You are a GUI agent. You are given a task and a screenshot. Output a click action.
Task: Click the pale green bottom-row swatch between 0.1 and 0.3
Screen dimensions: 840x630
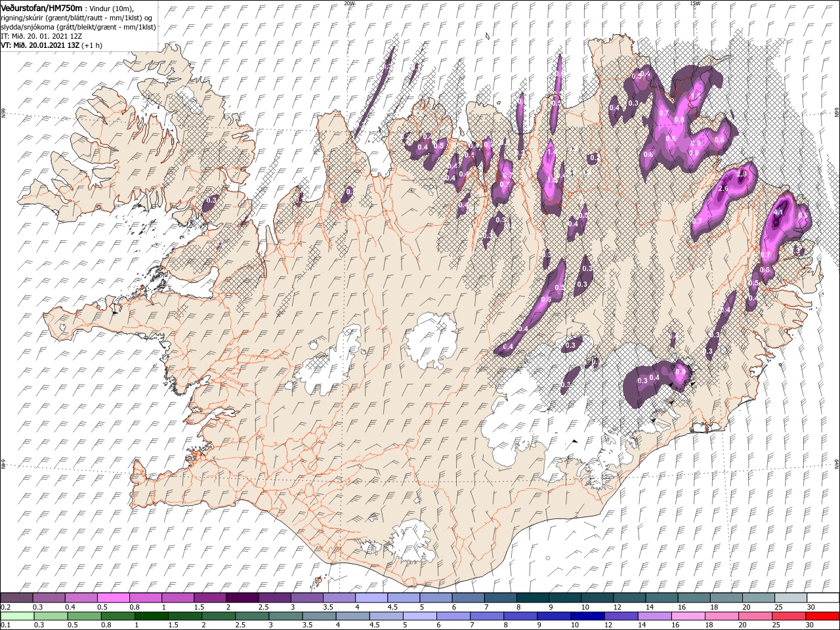click(18, 616)
